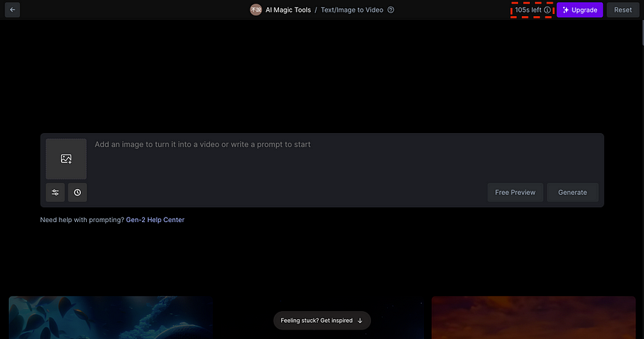Open the user avatar next to AI Magic Tools
The height and width of the screenshot is (339, 644).
(256, 10)
